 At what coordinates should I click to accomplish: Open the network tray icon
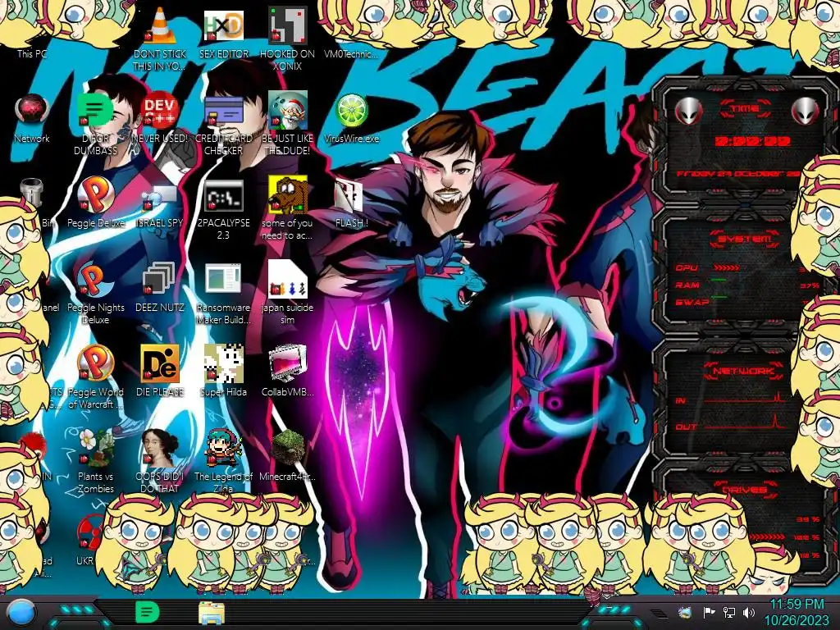pos(728,612)
